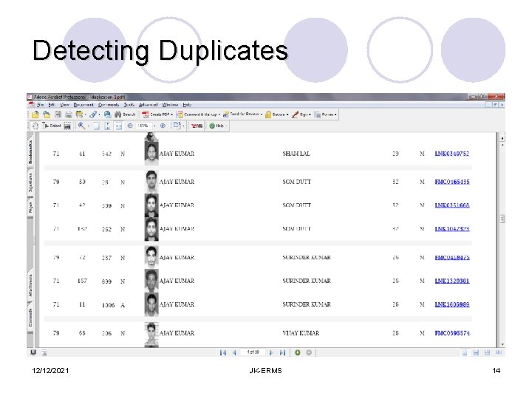Viewport: 532px width, 399px height.
Task: Open the Advanced menu
Action: 149,105
